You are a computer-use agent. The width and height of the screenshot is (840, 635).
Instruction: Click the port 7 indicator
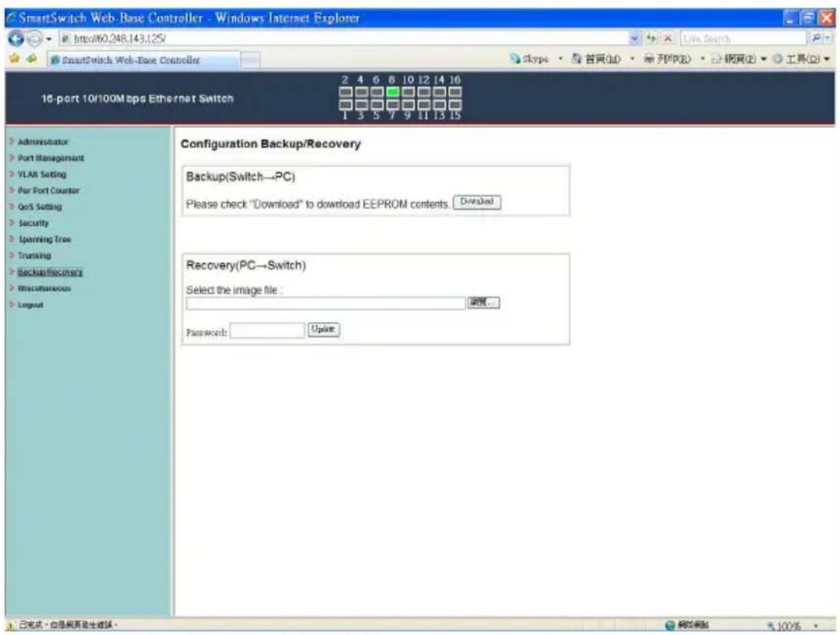[x=393, y=105]
